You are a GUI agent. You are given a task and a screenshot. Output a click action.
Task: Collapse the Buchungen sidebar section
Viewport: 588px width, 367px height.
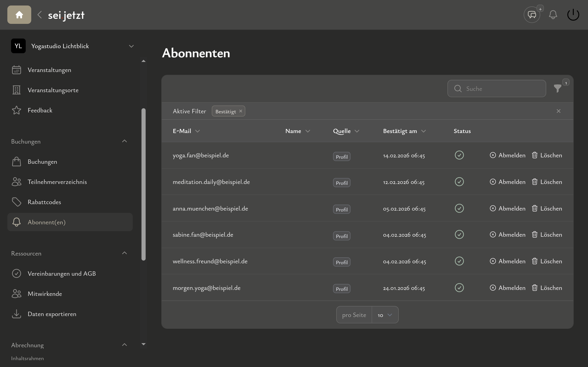124,141
